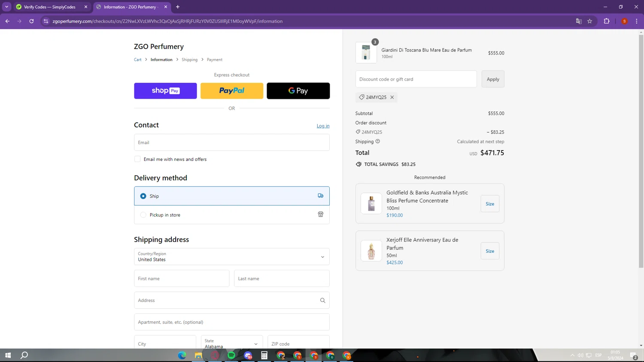Click the ZGO Perfumery store title
644x362 pixels.
(x=159, y=46)
